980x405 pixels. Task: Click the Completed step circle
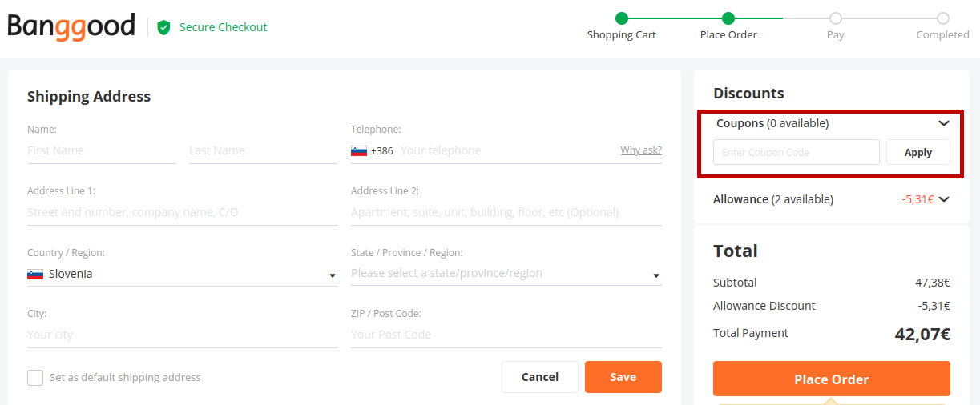tap(943, 18)
